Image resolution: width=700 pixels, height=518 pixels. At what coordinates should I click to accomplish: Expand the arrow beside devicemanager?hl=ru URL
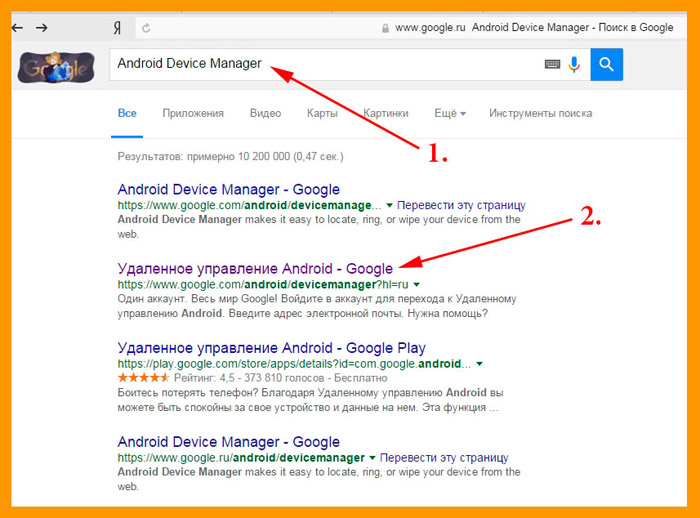click(x=417, y=284)
